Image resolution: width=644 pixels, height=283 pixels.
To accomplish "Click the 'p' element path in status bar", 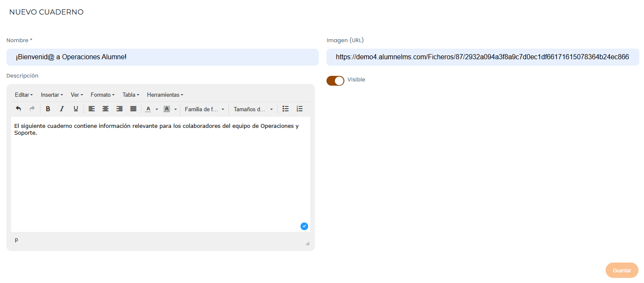I will 17,240.
